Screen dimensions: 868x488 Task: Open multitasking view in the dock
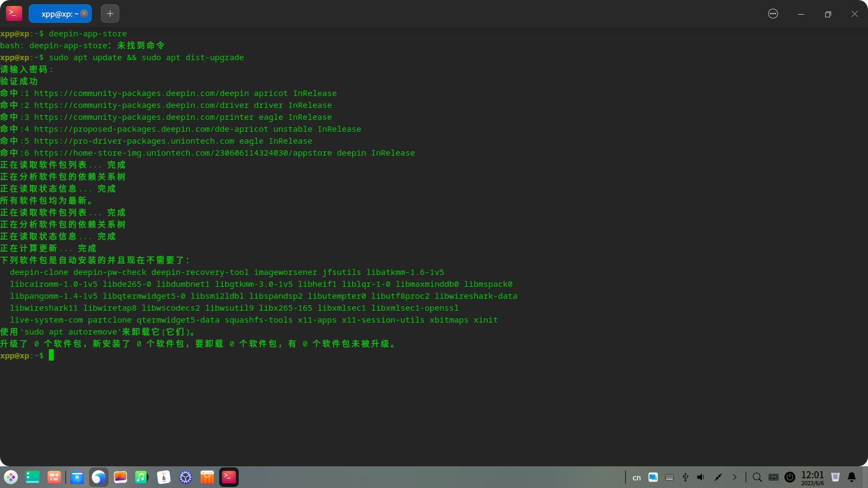point(54,477)
